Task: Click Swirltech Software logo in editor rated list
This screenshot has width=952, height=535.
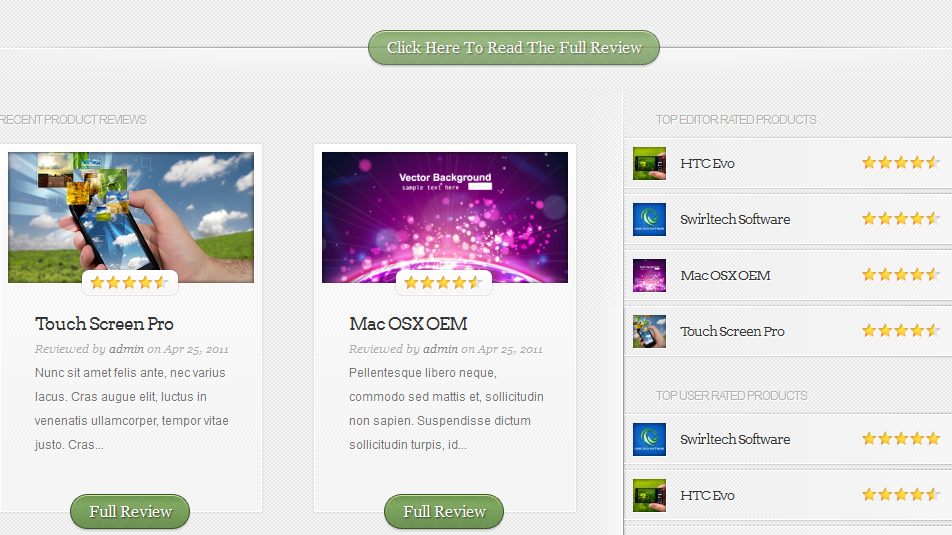Action: tap(649, 219)
